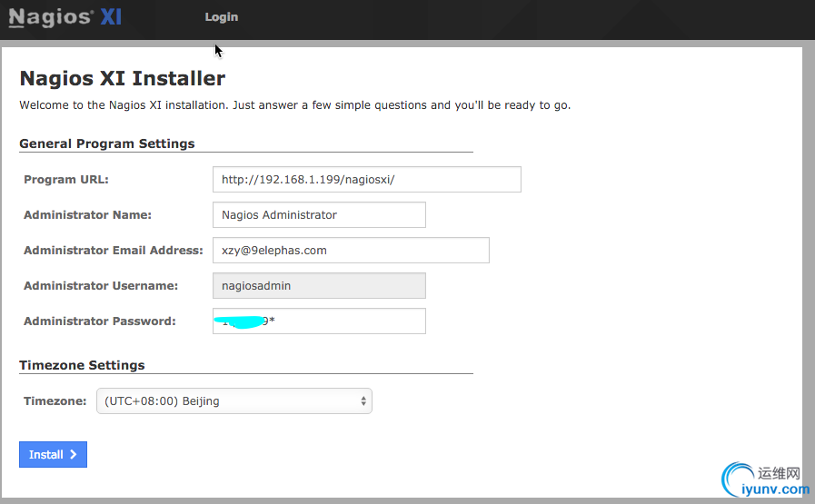
Task: Click the Timezone Settings heading
Action: pyautogui.click(x=82, y=365)
